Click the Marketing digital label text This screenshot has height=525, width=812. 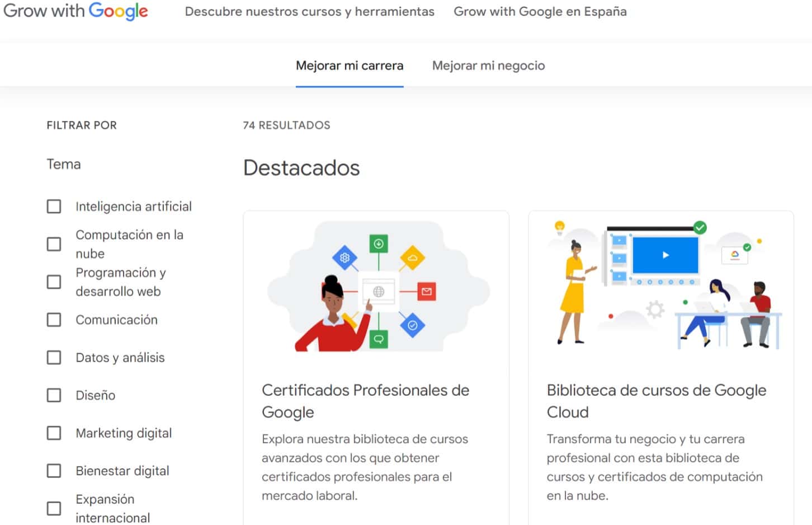click(x=124, y=433)
